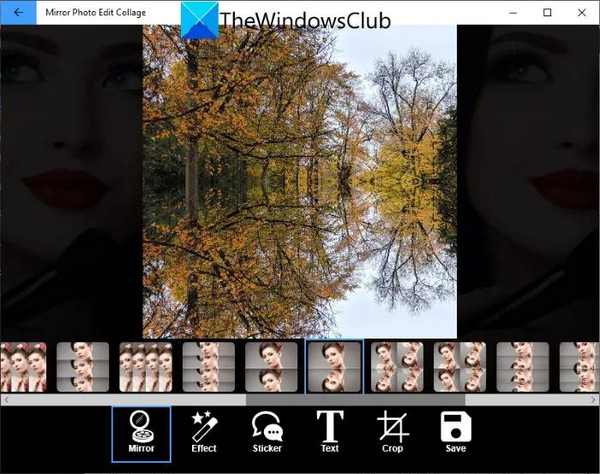This screenshot has height=474, width=600.
Task: Maximize the Mirror Photo Edit Collage window
Action: [x=548, y=13]
